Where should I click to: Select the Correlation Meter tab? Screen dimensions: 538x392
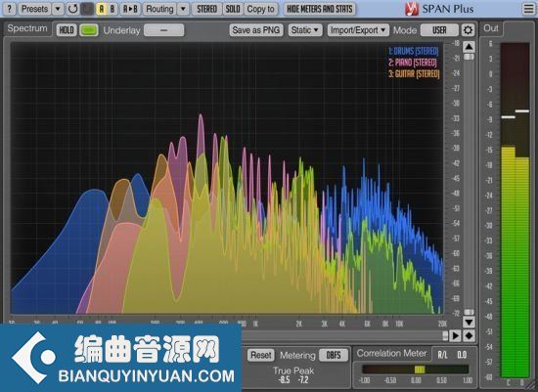pyautogui.click(x=392, y=353)
